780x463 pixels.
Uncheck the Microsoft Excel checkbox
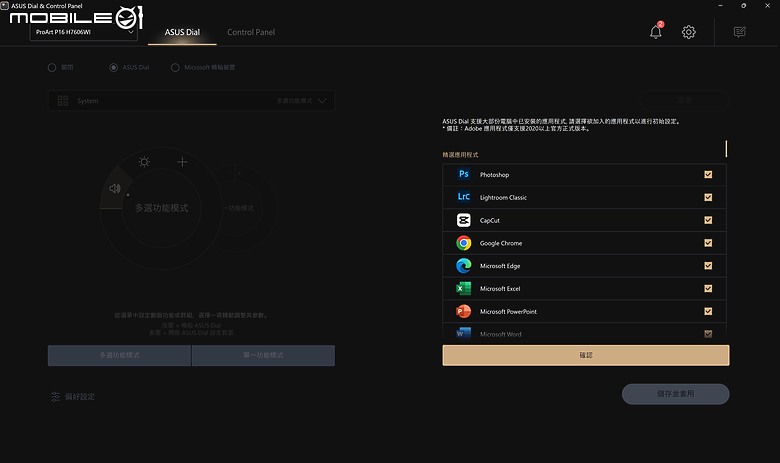(x=708, y=288)
